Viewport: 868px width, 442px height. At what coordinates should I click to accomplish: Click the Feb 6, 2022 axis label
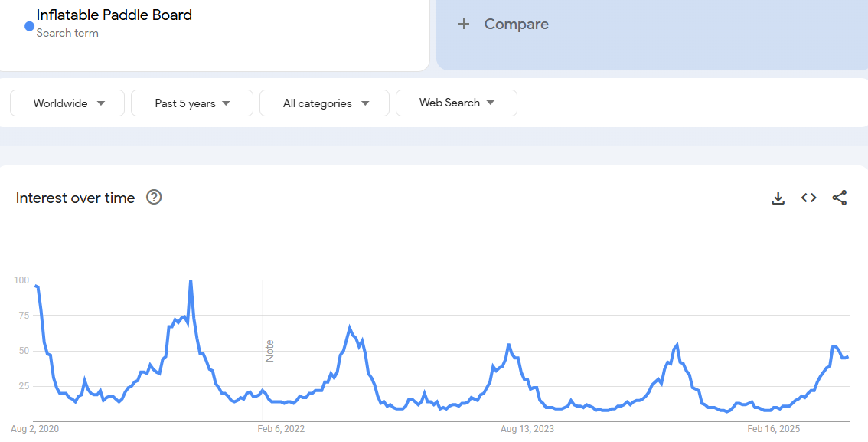pos(279,429)
